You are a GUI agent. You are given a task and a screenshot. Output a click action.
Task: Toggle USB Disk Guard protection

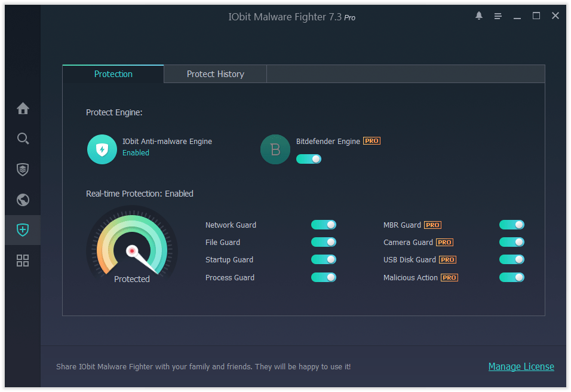coord(511,259)
